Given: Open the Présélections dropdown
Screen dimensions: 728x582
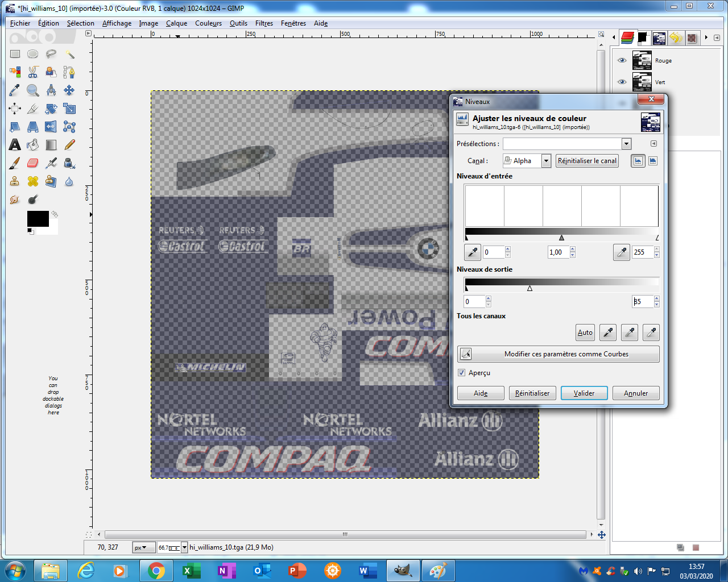Looking at the screenshot, I should click(x=626, y=144).
